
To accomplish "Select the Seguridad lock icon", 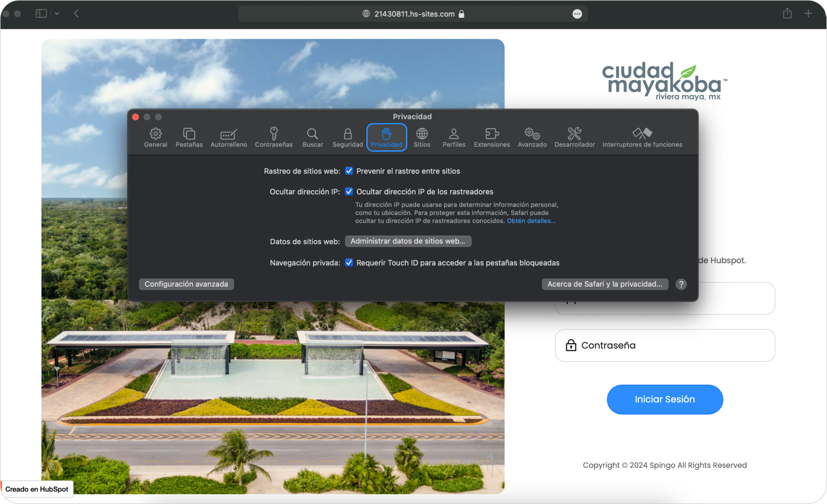I will 347,137.
